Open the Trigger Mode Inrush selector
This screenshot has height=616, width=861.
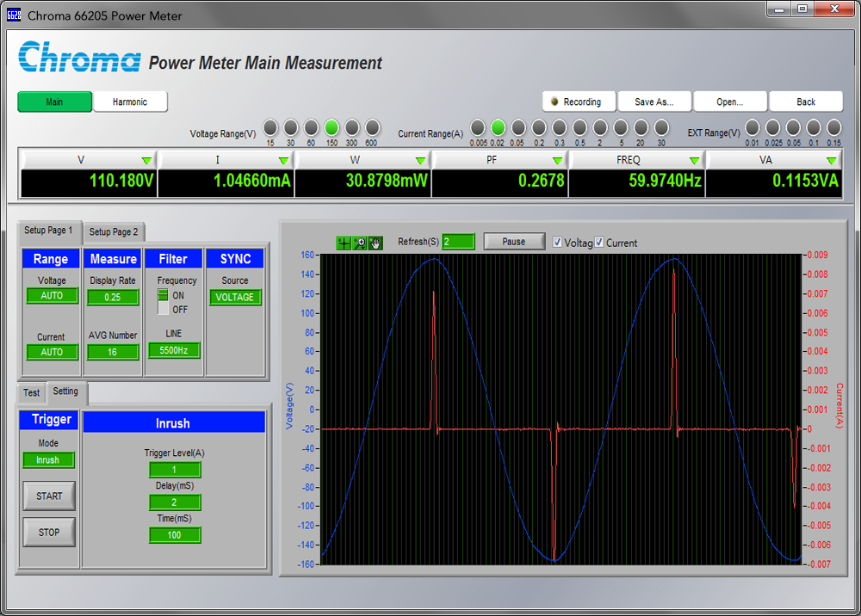pos(48,460)
